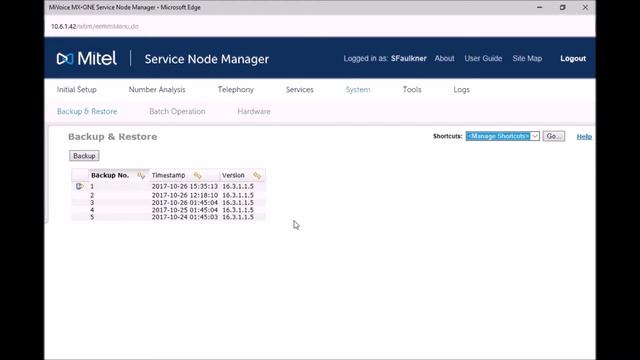Open the Number Analysis menu
The width and height of the screenshot is (640, 360).
157,89
